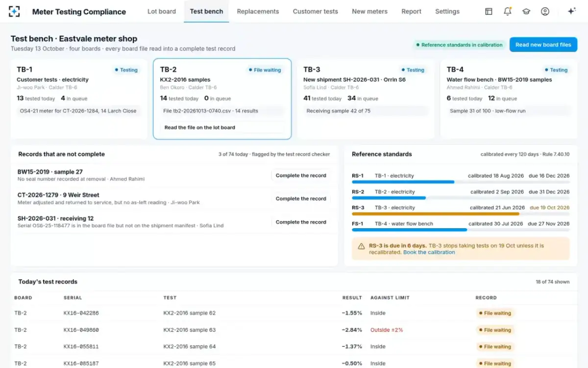Click serial KX16-055811
Viewport: 588px width, 368px height.
point(81,346)
